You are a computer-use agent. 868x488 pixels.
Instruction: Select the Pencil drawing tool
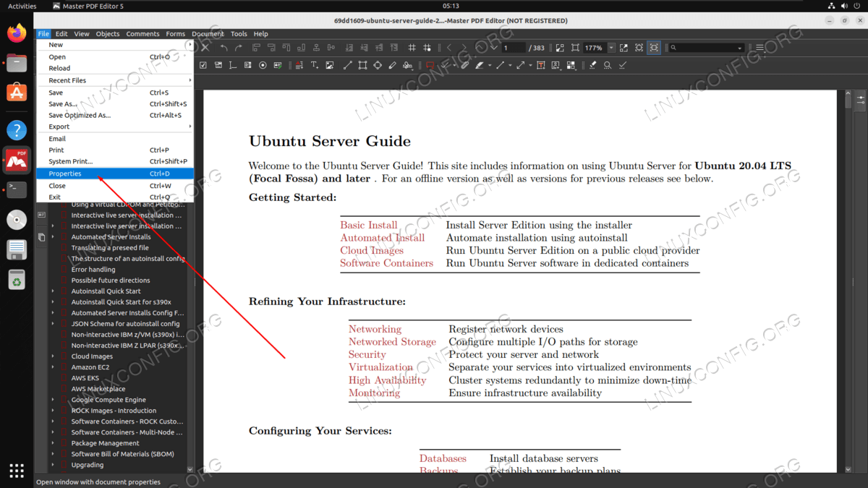pos(392,65)
